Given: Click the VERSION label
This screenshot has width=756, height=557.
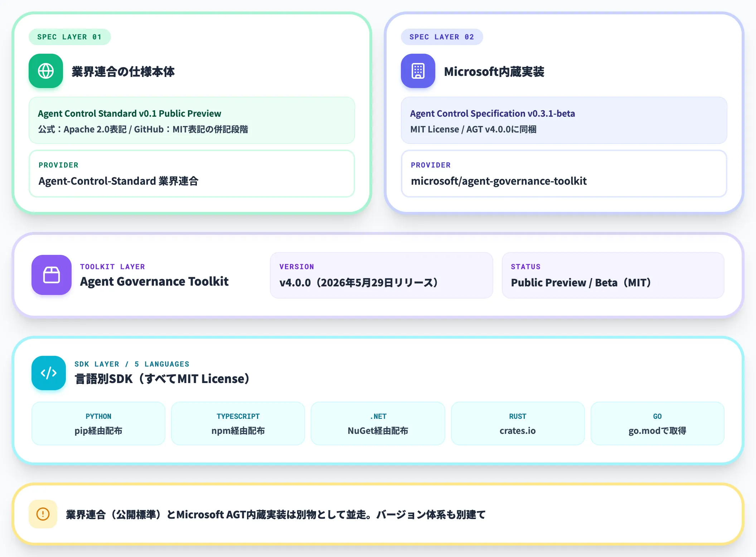Looking at the screenshot, I should point(297,267).
